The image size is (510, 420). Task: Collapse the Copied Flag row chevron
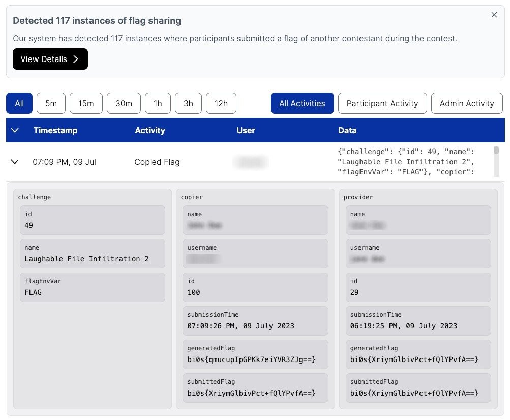pyautogui.click(x=15, y=162)
